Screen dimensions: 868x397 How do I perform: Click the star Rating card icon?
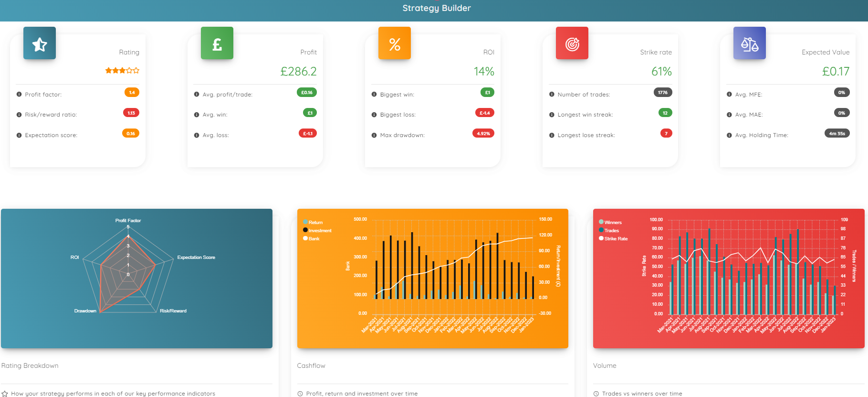click(40, 43)
